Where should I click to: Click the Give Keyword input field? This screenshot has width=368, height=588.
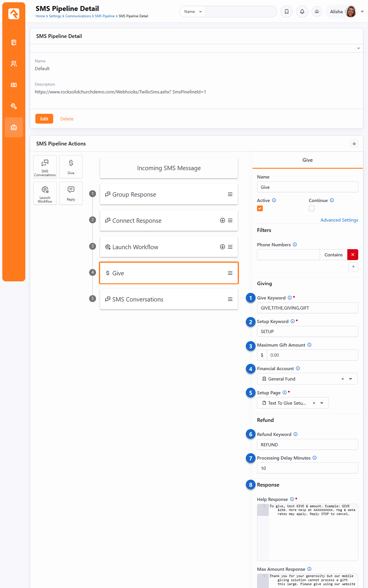(x=307, y=308)
